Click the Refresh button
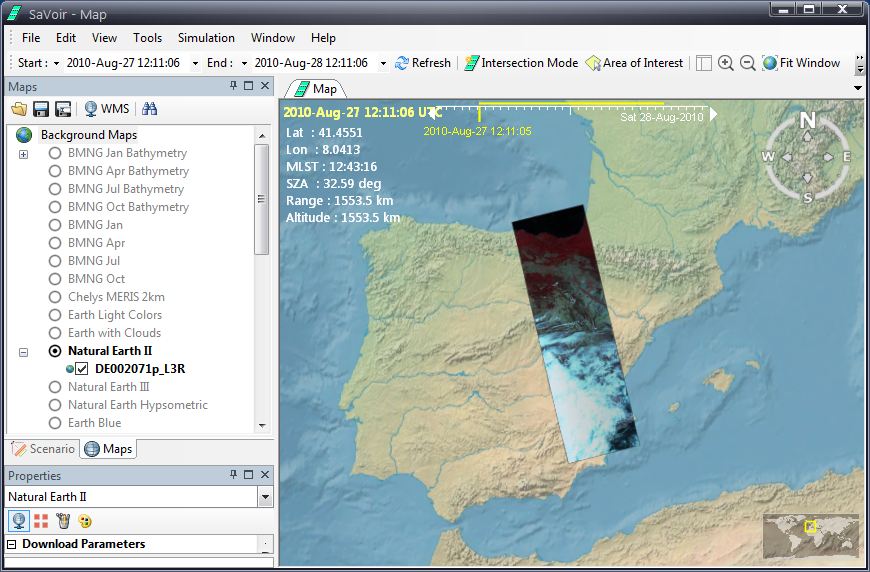This screenshot has width=870, height=572. pos(422,63)
